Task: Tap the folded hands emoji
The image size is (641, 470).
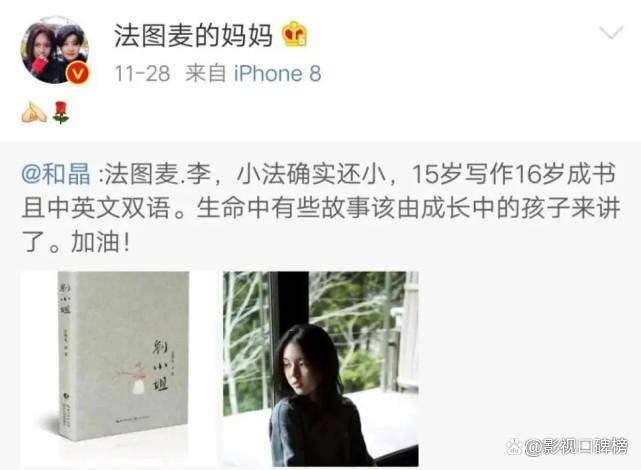Action: (34, 112)
